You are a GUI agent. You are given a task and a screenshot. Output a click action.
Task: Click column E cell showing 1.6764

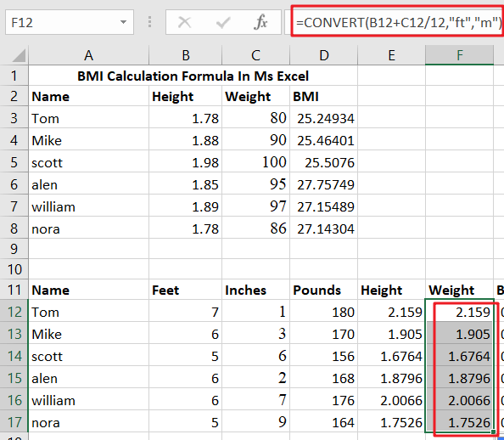(391, 356)
